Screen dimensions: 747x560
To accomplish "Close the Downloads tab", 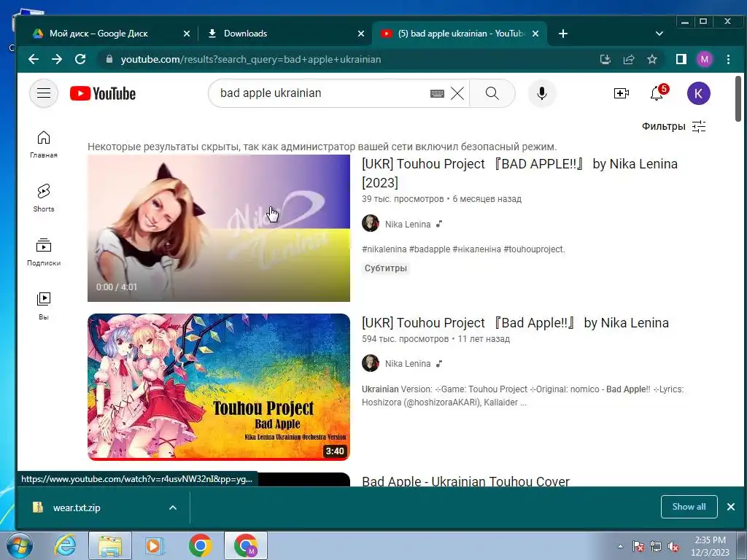I will pos(361,34).
